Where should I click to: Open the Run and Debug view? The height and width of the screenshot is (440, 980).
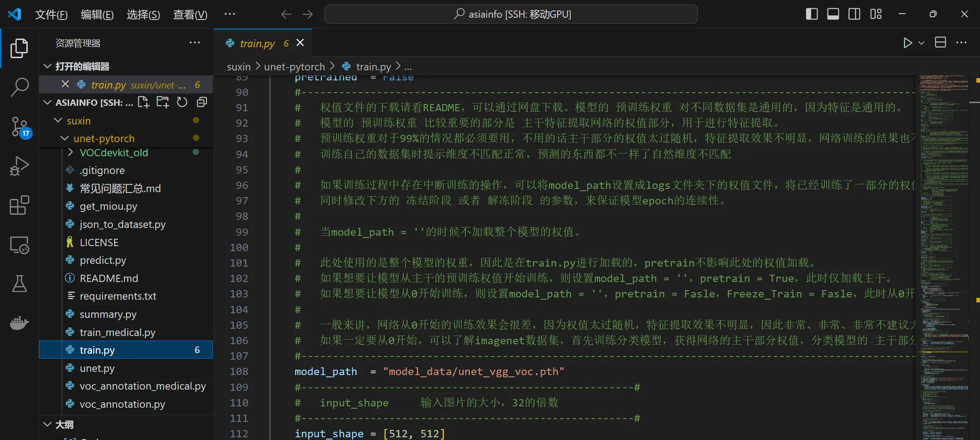[x=20, y=166]
